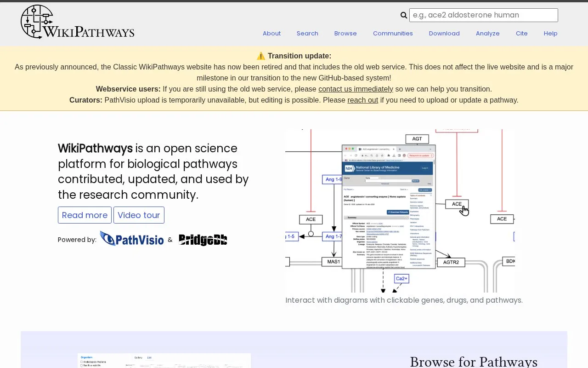Open the About menu
This screenshot has width=588, height=368.
coord(271,34)
